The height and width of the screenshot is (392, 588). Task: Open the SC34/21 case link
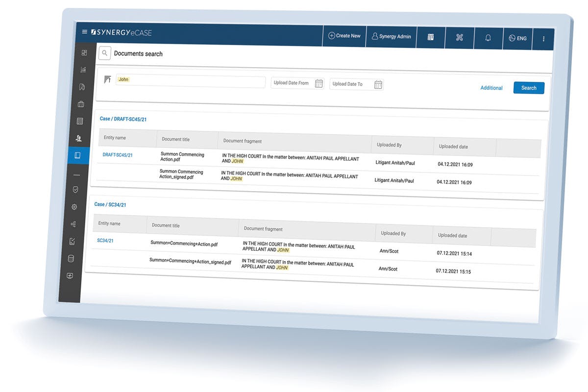[x=106, y=240]
